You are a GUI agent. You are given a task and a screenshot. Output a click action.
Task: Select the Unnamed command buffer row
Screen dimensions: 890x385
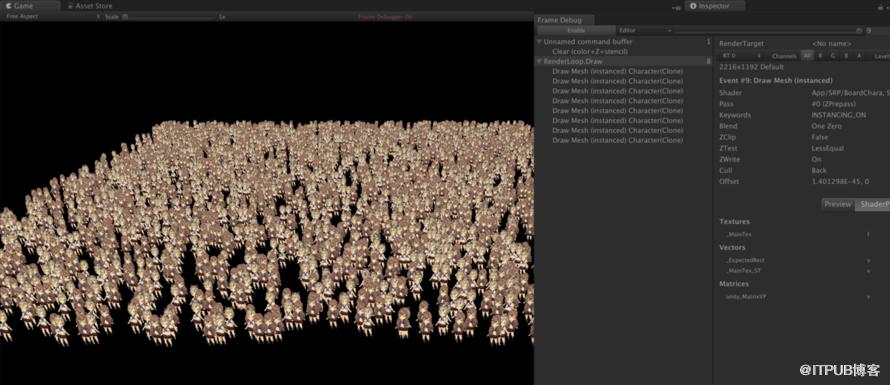pos(624,42)
